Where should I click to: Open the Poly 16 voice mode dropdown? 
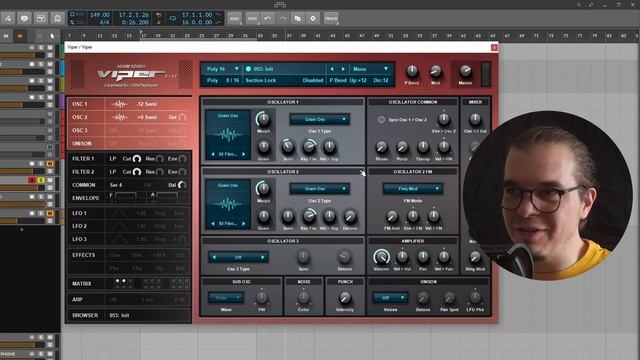222,69
